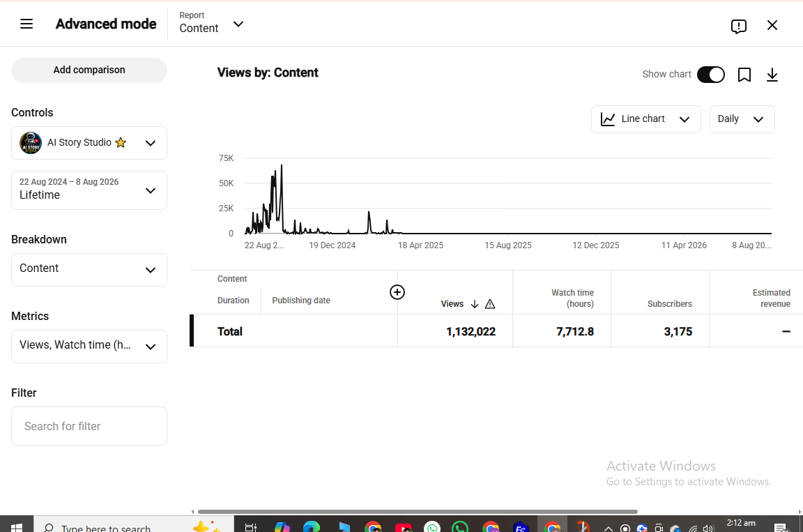Viewport: 803px width, 532px height.
Task: Sort by Estimated revenue column header
Action: [771, 298]
